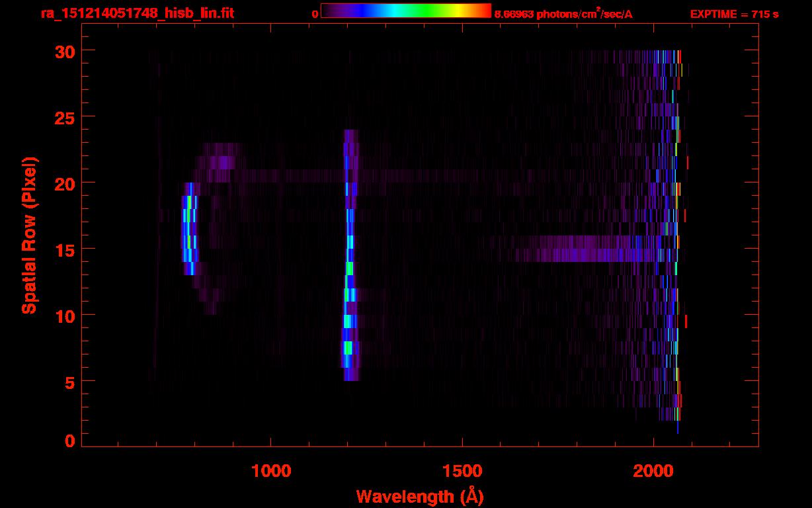Click the x-axis tick label 1000
This screenshot has height=508, width=812.
[271, 471]
